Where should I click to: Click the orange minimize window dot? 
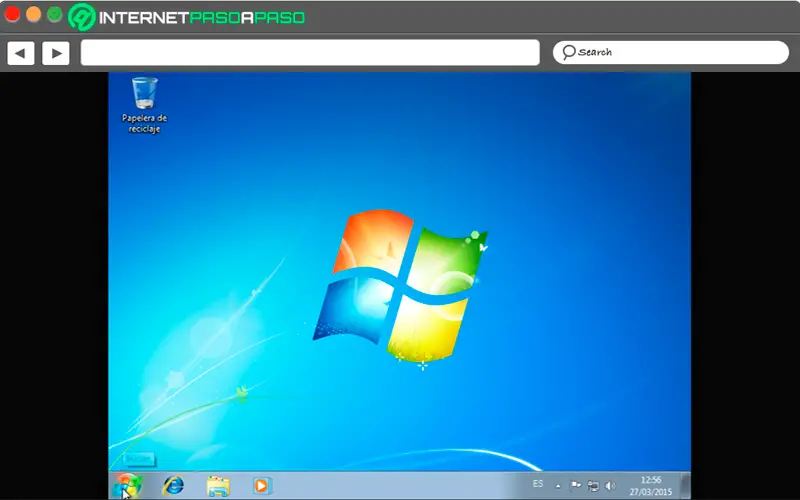tap(34, 14)
